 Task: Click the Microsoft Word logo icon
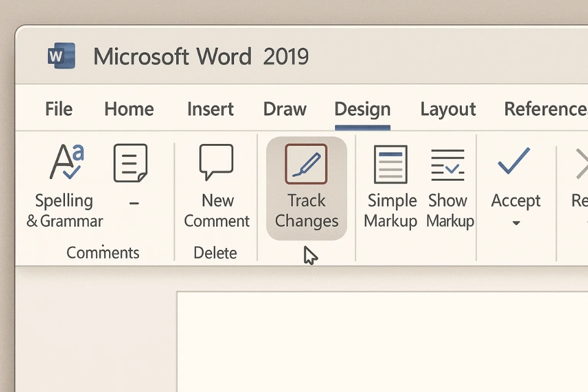pos(61,56)
